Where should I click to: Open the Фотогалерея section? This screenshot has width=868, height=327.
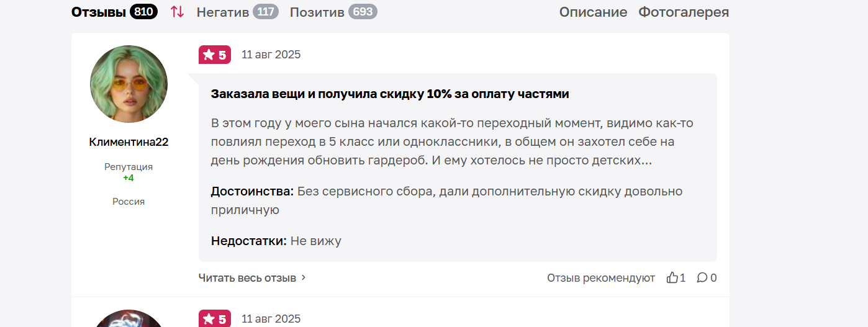[684, 12]
